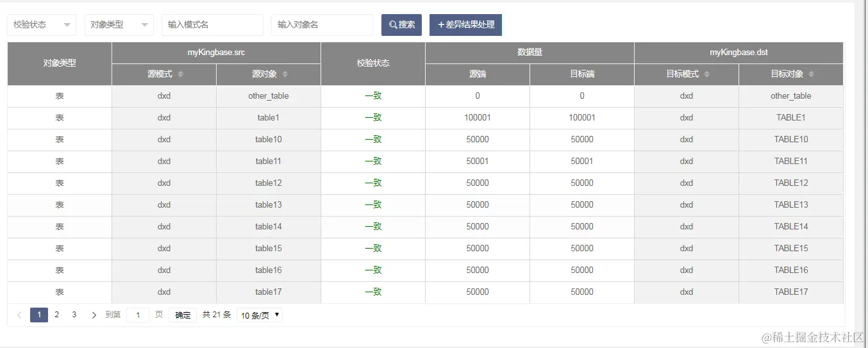Screen dimensions: 868x348
Task: Click the 对象类型 column header
Action: 60,63
